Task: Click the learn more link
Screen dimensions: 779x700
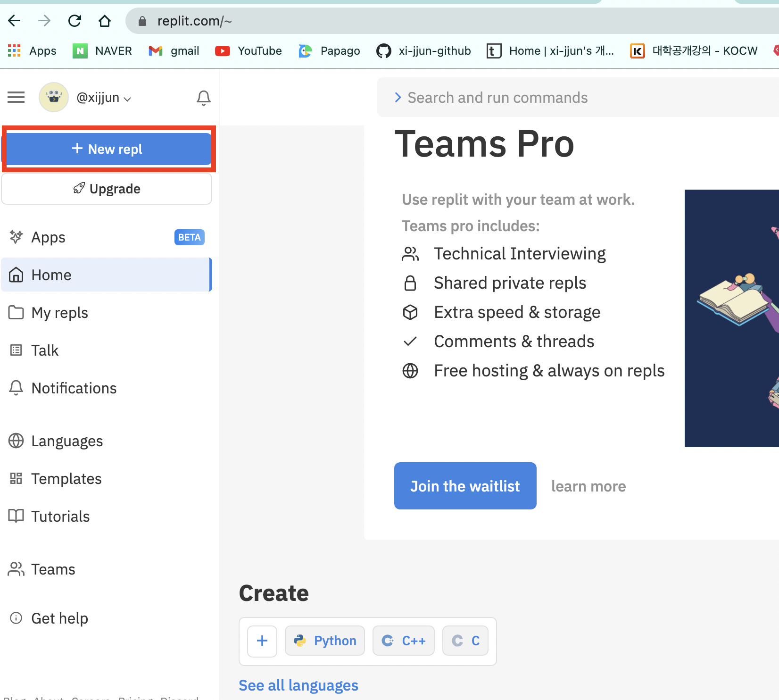Action: click(x=588, y=486)
